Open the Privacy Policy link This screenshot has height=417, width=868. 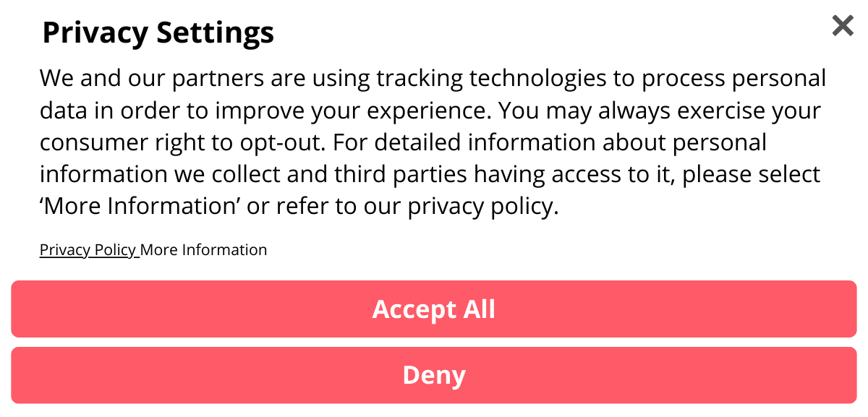click(88, 250)
